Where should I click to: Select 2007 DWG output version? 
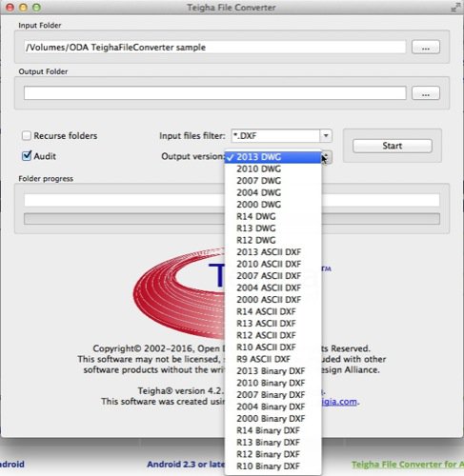click(273, 181)
